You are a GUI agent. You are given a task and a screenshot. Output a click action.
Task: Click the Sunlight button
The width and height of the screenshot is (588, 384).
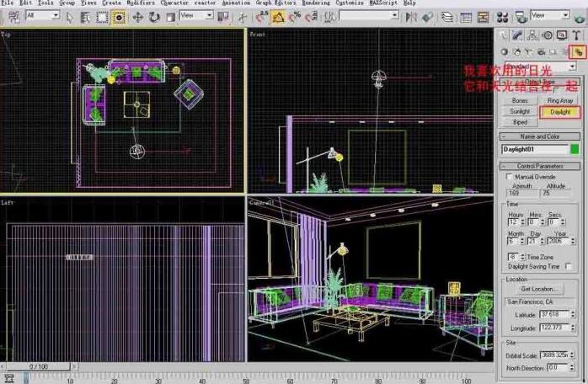click(520, 111)
